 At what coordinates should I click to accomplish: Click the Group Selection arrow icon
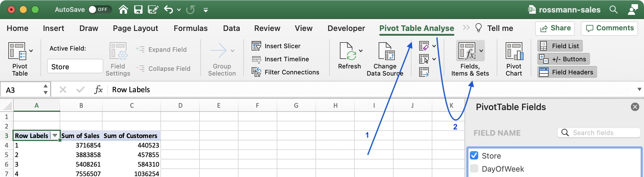(x=218, y=50)
